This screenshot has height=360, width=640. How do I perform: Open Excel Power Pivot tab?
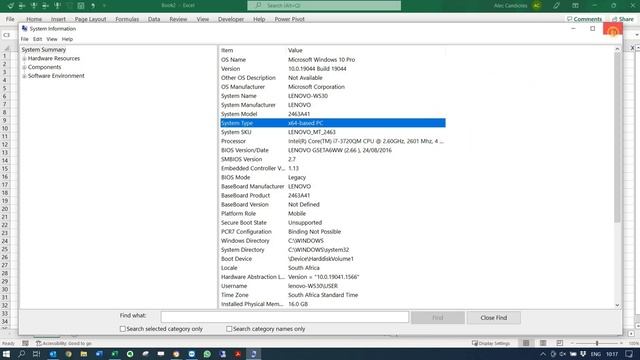point(289,19)
